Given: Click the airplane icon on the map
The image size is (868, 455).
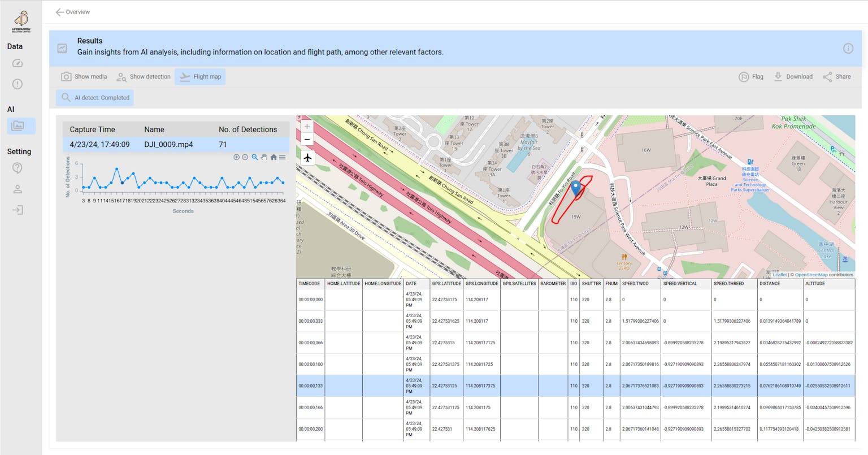Looking at the screenshot, I should pyautogui.click(x=307, y=158).
